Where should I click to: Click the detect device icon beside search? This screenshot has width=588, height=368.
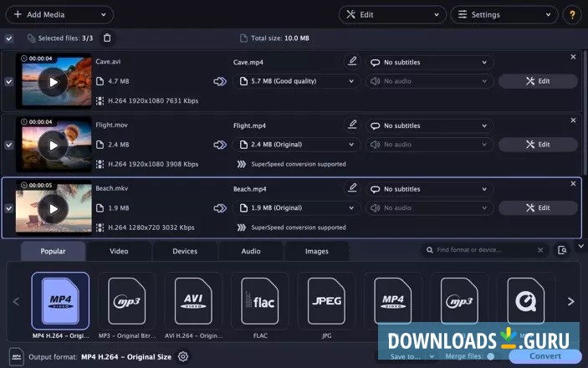pos(562,250)
